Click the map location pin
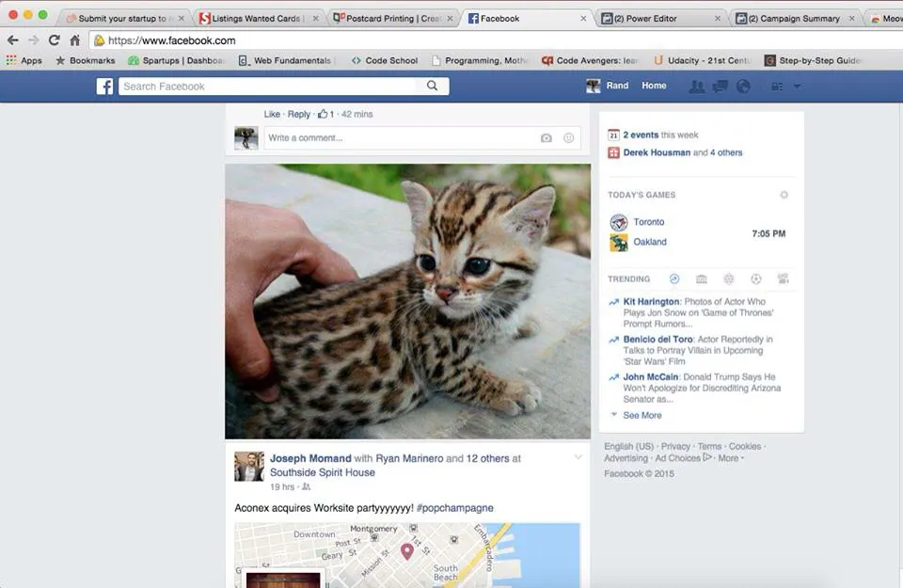903x588 pixels. click(x=407, y=551)
